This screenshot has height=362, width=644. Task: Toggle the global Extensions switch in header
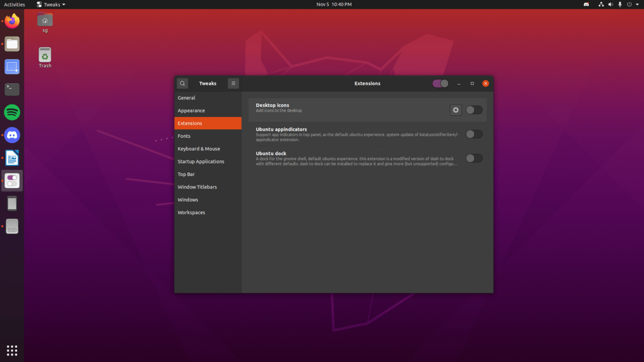(x=441, y=83)
